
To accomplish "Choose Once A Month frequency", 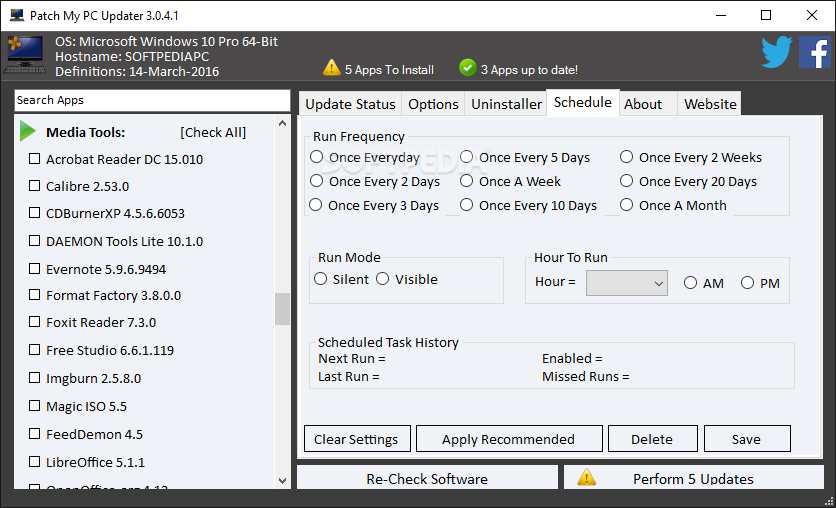I will point(626,205).
